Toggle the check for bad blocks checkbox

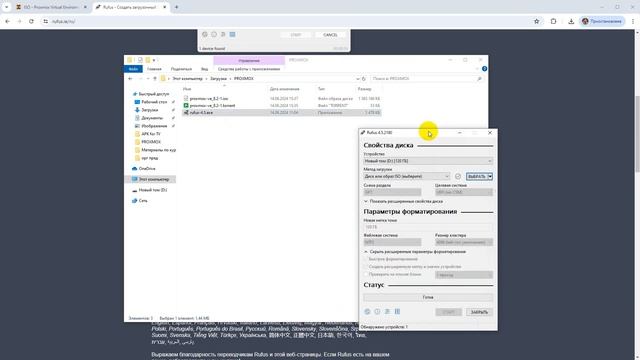366,274
